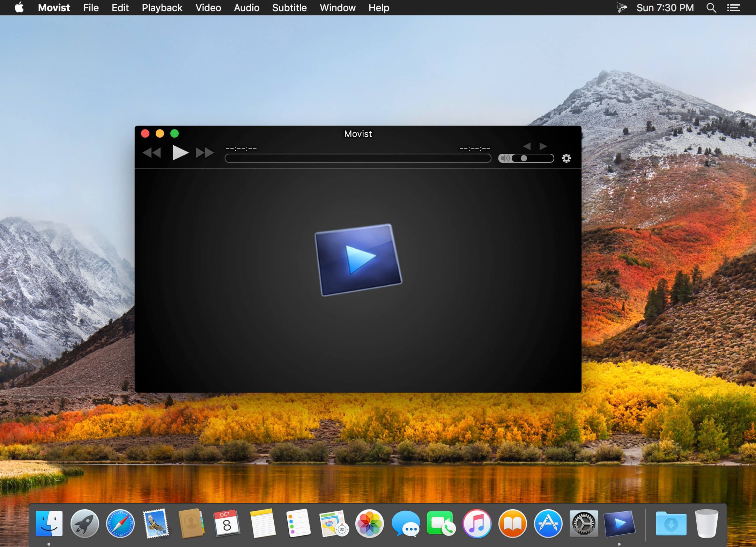Click the Video menu item
The width and height of the screenshot is (756, 547).
(208, 8)
